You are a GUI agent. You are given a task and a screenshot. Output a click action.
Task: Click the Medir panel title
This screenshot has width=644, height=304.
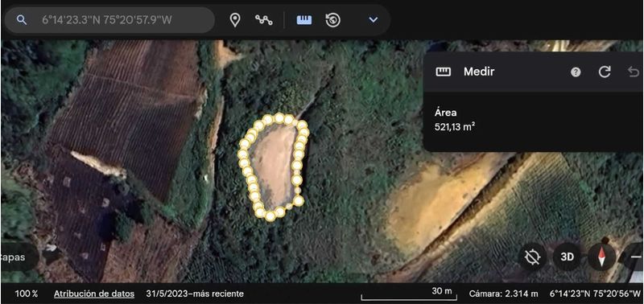pyautogui.click(x=479, y=72)
